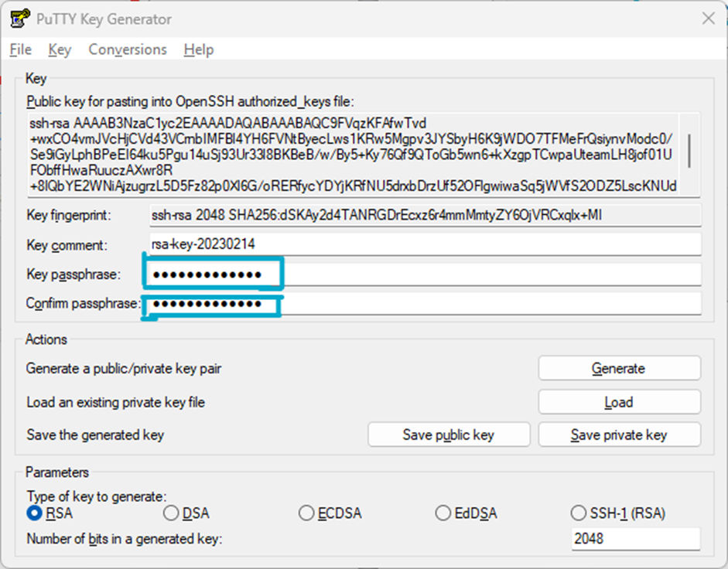Image resolution: width=728 pixels, height=569 pixels.
Task: Click the 'Key fingerprint:' label
Action: [69, 216]
